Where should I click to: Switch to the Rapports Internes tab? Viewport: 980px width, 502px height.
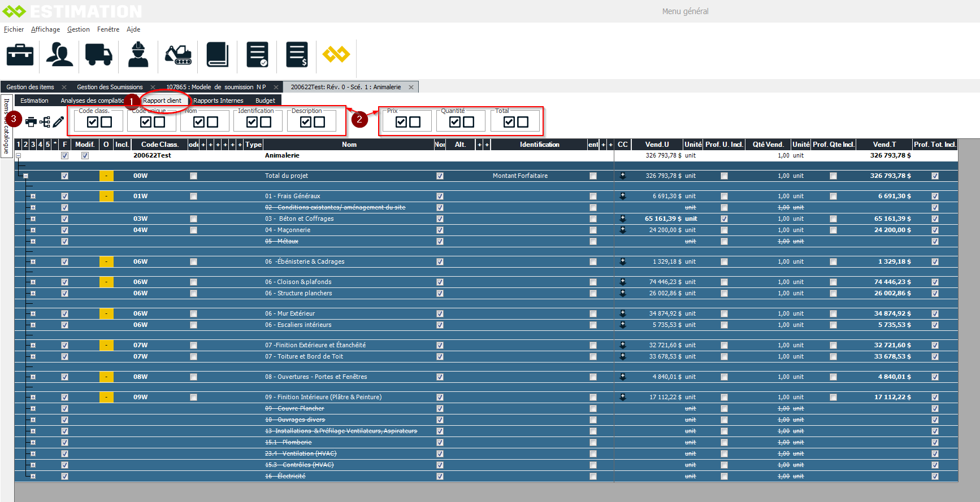218,101
